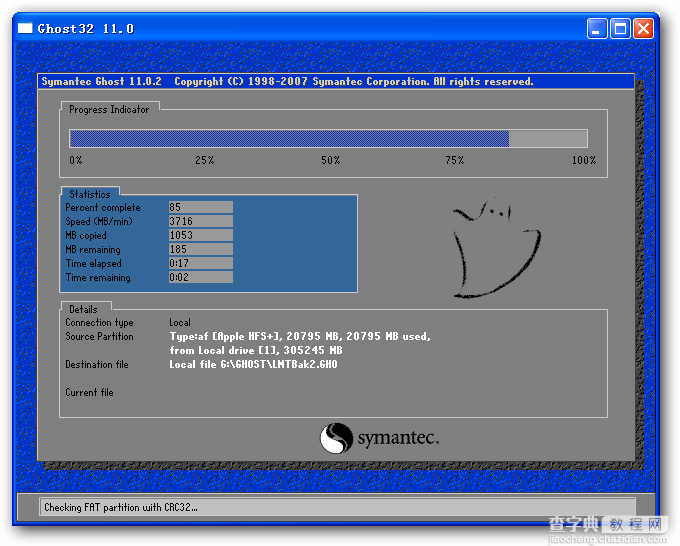
Task: Click the Ghost32 11.0 title text
Action: coord(86,29)
